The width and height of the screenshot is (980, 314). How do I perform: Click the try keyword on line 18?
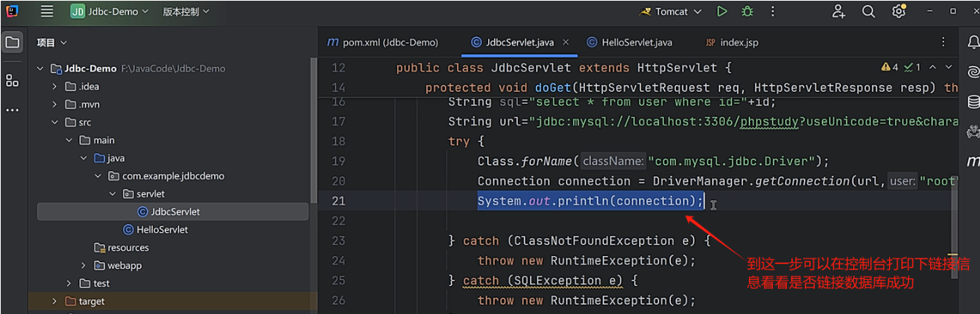pyautogui.click(x=459, y=141)
